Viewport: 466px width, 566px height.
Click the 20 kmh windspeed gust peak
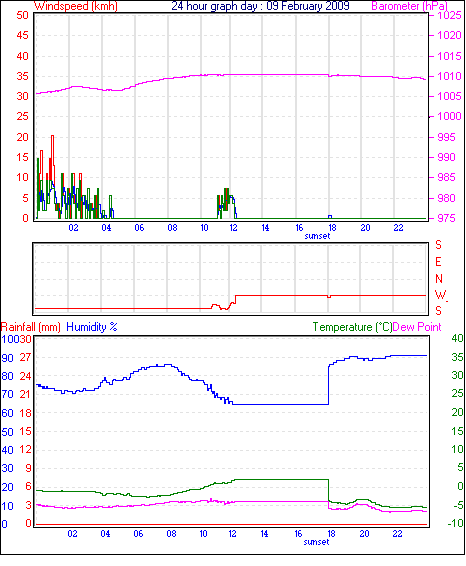click(53, 136)
